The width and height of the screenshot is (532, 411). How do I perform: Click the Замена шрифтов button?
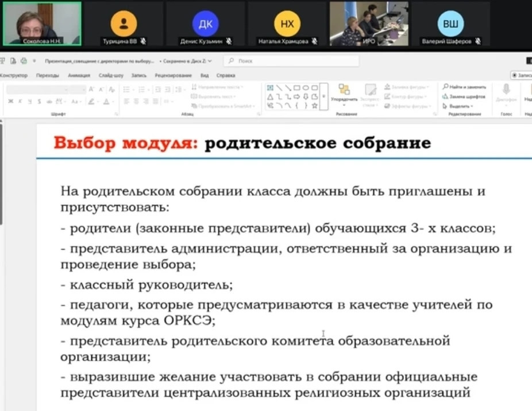(x=464, y=96)
